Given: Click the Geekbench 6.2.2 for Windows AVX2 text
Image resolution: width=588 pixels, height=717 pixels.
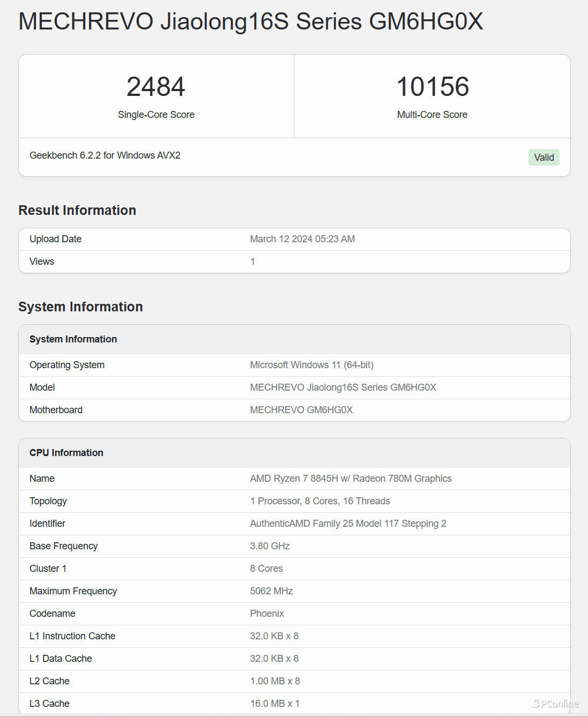Looking at the screenshot, I should [x=105, y=155].
